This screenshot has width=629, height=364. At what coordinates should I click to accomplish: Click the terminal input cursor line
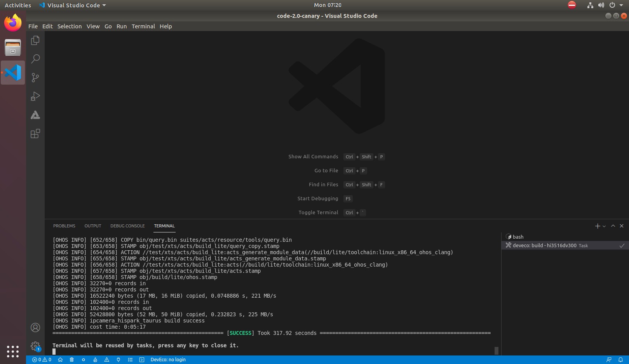click(54, 352)
